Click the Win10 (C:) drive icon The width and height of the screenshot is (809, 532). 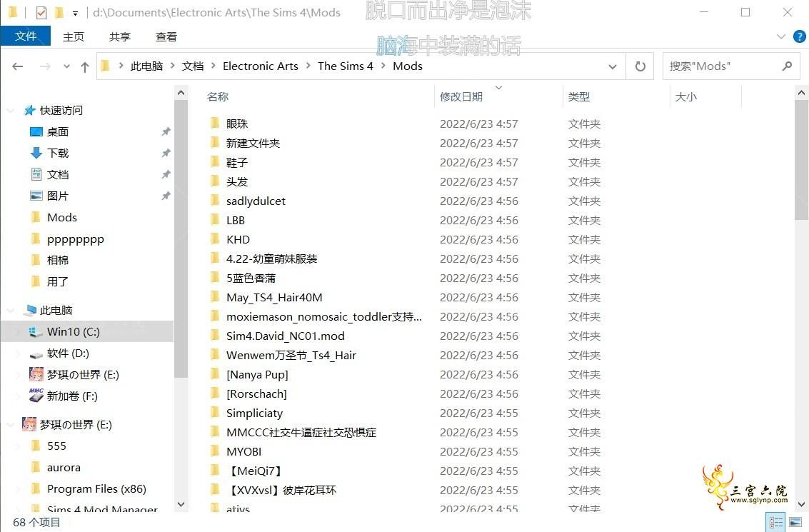36,332
